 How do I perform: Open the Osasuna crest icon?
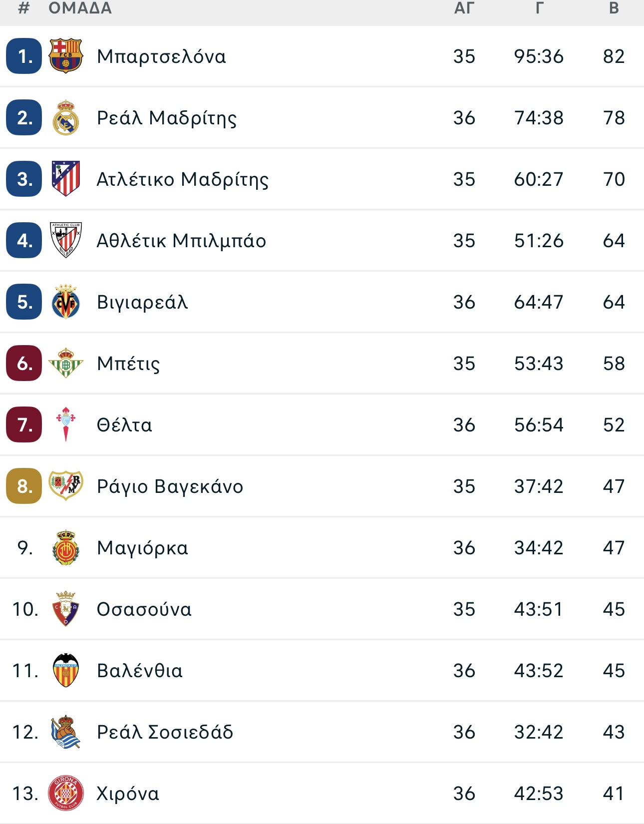click(65, 609)
